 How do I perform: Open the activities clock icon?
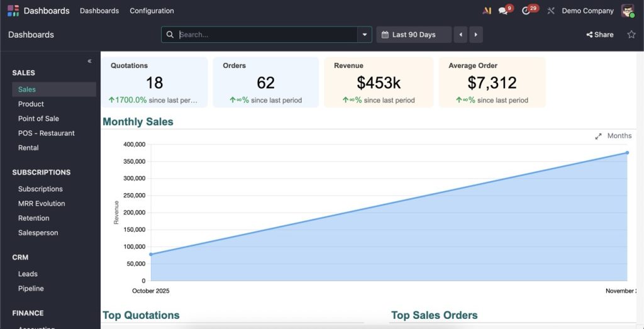click(x=526, y=11)
